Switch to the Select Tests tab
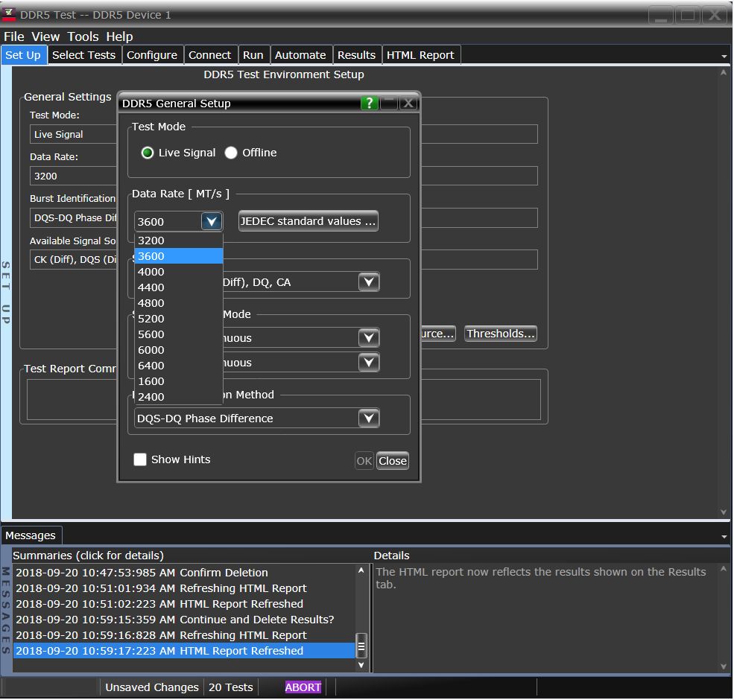Image resolution: width=734 pixels, height=700 pixels. tap(83, 55)
